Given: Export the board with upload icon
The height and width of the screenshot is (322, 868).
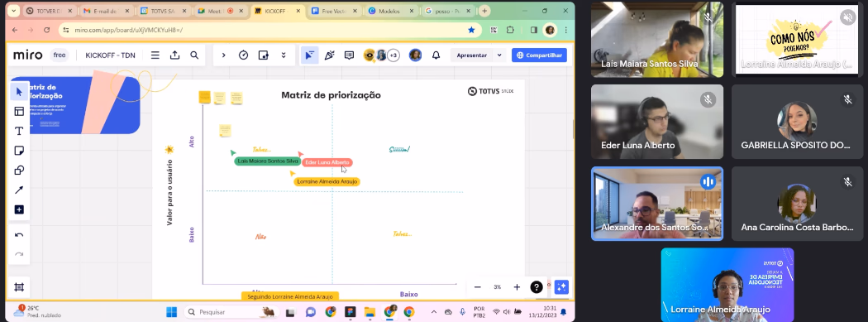Looking at the screenshot, I should pyautogui.click(x=175, y=55).
